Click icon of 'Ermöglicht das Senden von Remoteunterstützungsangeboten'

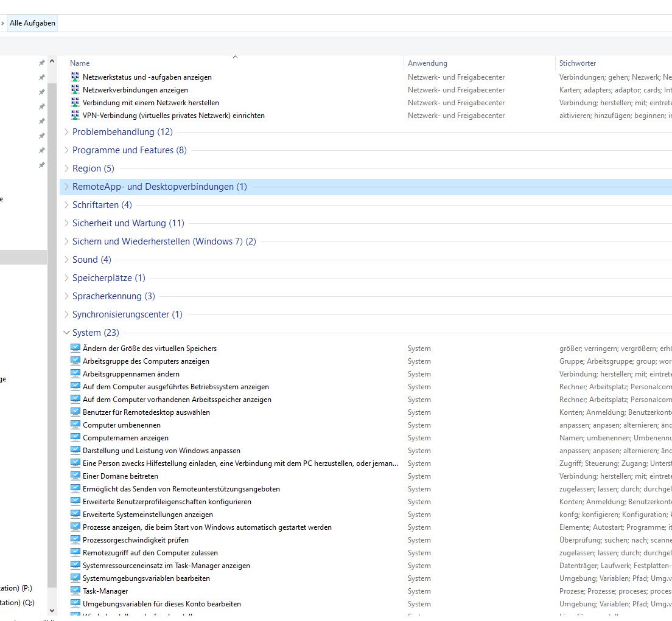pyautogui.click(x=75, y=488)
